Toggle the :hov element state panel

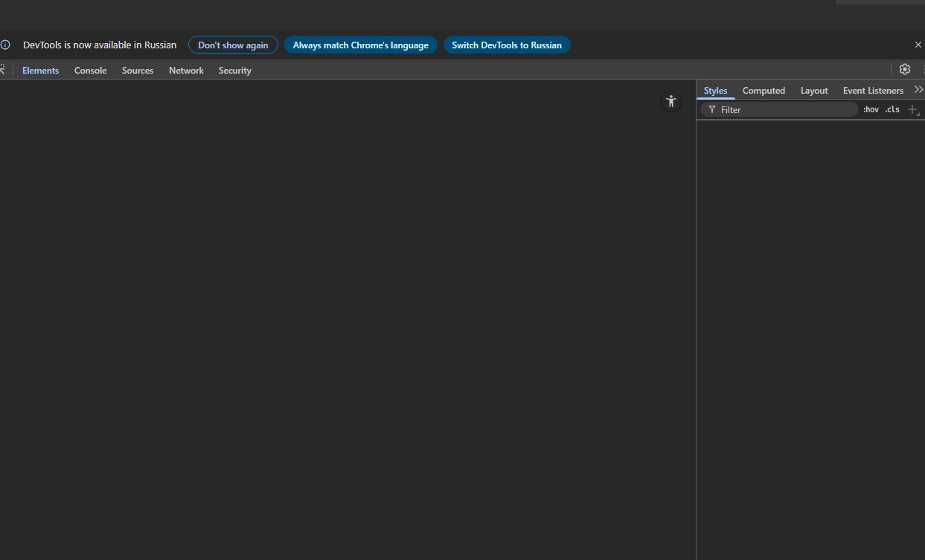[x=871, y=109]
